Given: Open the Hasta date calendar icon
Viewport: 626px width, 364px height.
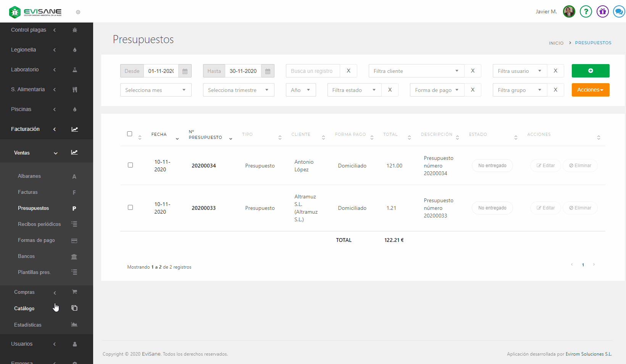Looking at the screenshot, I should 268,71.
